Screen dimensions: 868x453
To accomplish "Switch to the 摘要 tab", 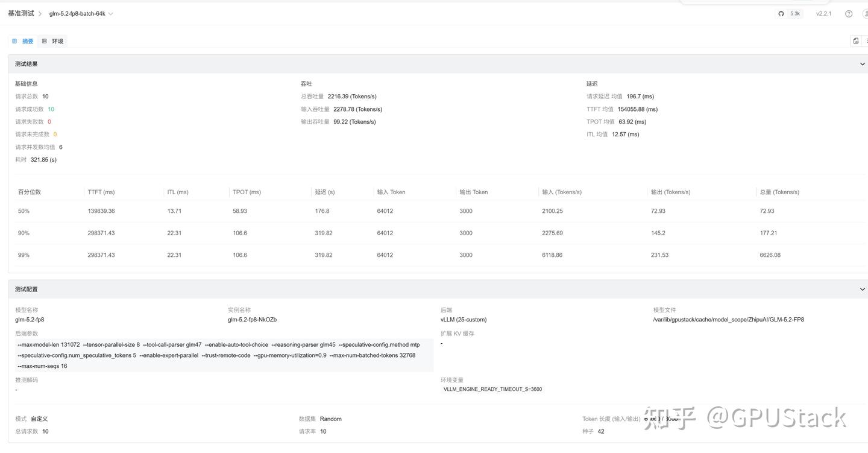I will tap(23, 41).
